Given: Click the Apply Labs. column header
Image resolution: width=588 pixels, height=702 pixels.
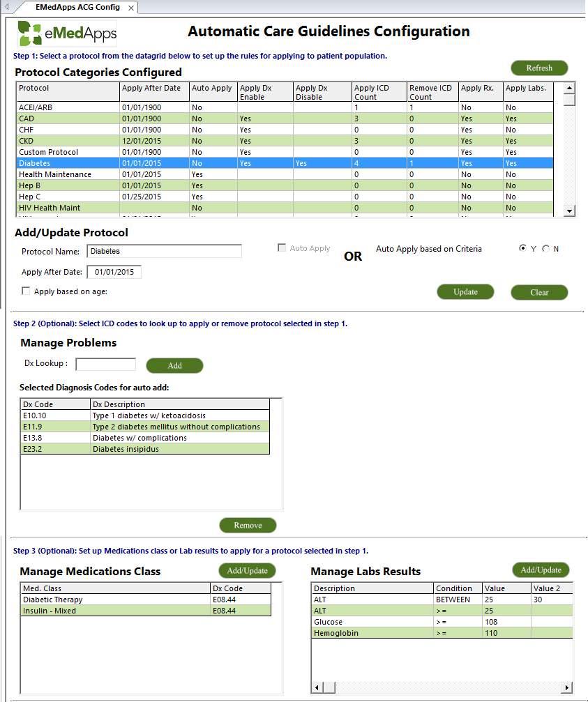Looking at the screenshot, I should click(529, 92).
